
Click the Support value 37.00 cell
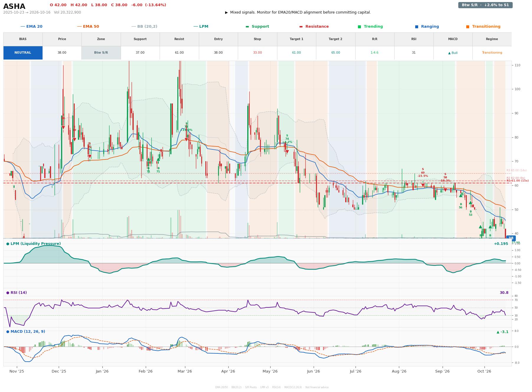pos(140,53)
